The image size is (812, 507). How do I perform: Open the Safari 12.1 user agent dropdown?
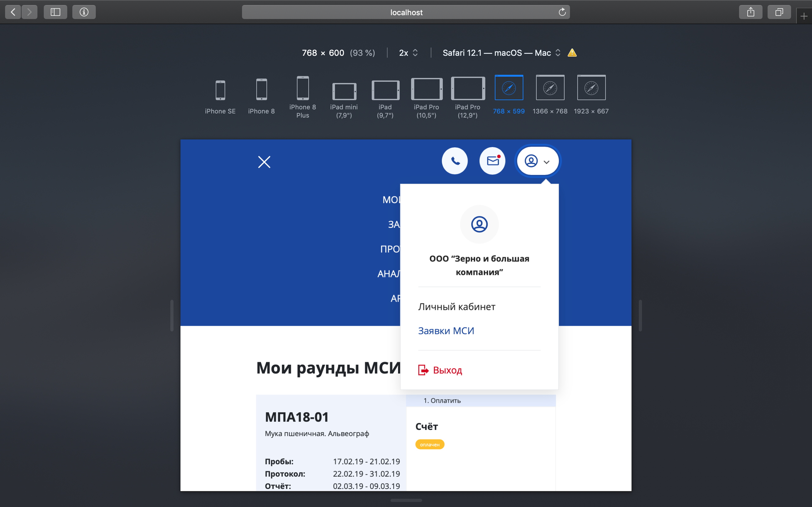501,53
